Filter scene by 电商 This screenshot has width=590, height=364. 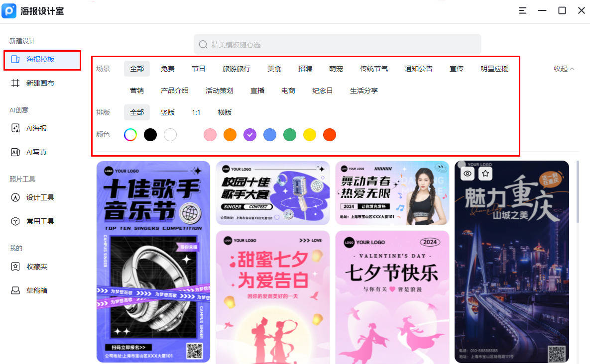(x=288, y=91)
